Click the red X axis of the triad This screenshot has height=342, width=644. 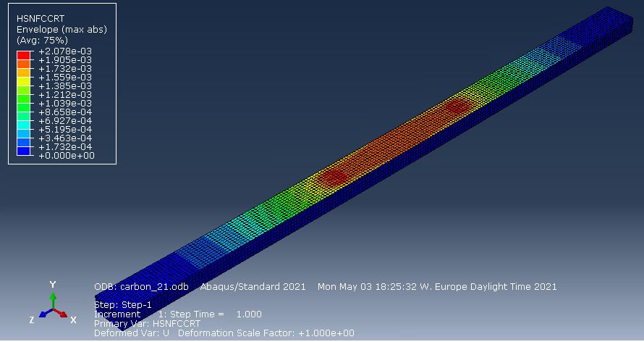[61, 313]
